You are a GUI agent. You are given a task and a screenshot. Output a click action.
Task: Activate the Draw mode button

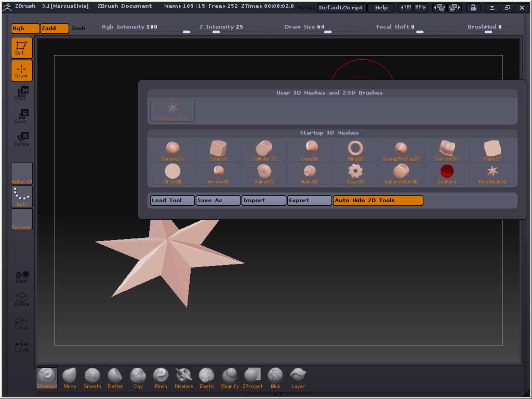tap(22, 71)
